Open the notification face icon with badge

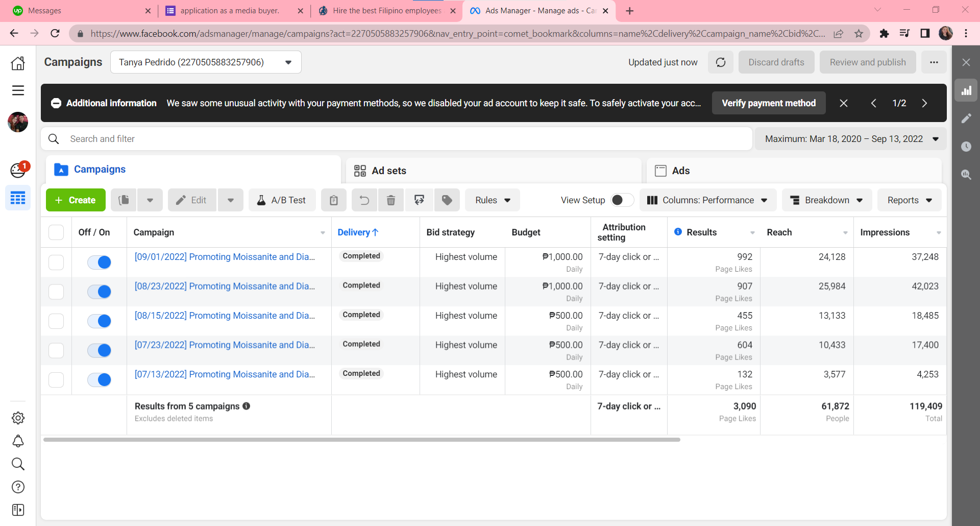18,170
